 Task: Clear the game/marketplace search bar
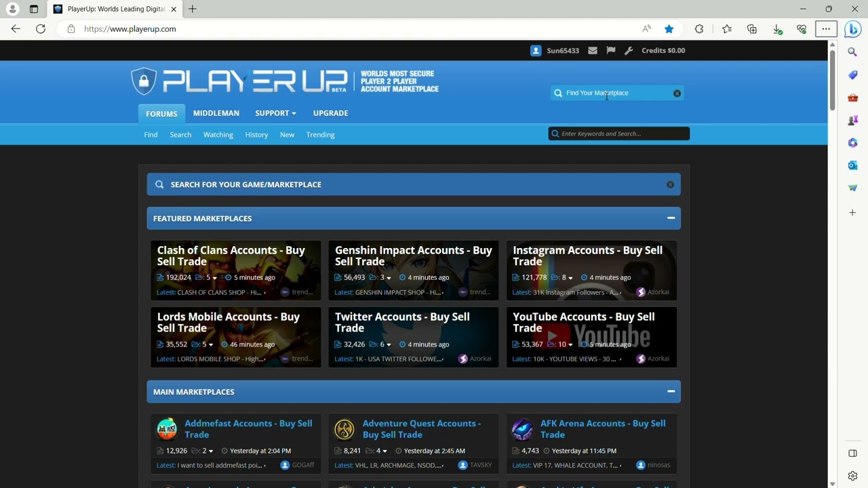670,184
